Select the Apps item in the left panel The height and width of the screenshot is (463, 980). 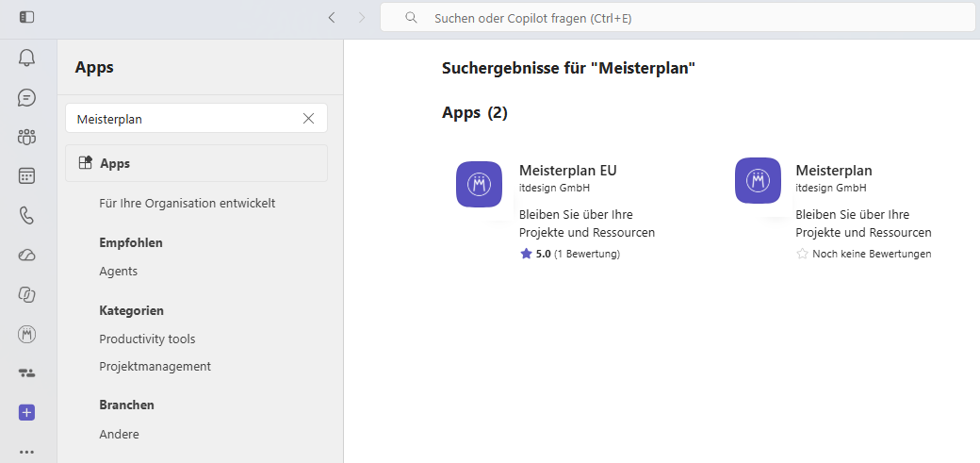[196, 163]
